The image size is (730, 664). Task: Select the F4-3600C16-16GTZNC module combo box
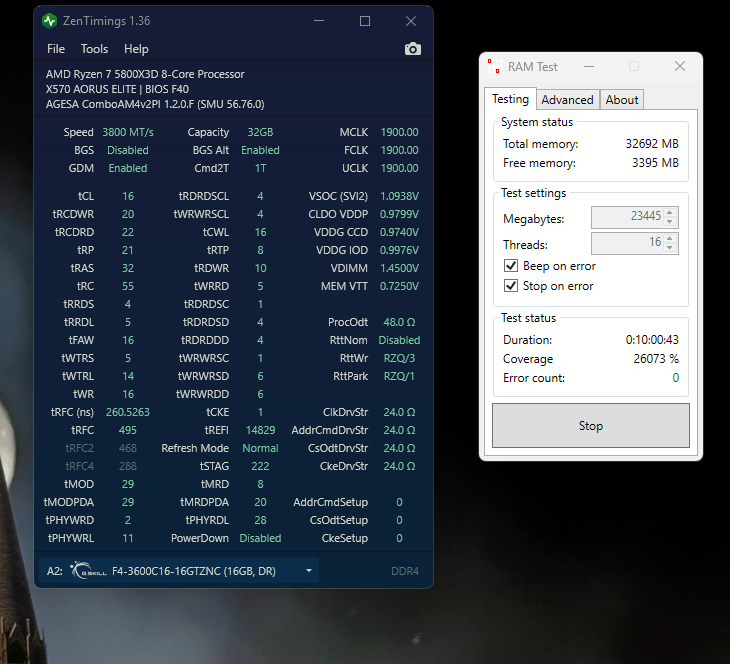point(179,570)
